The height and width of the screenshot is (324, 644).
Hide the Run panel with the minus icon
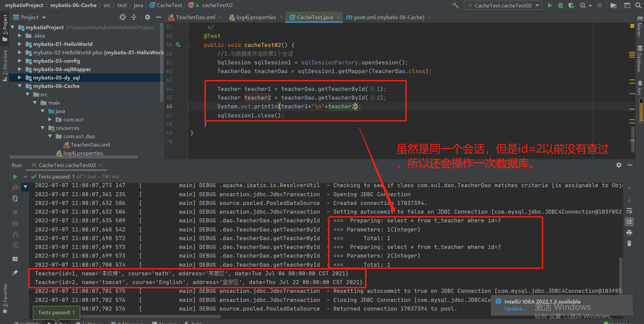[630, 165]
